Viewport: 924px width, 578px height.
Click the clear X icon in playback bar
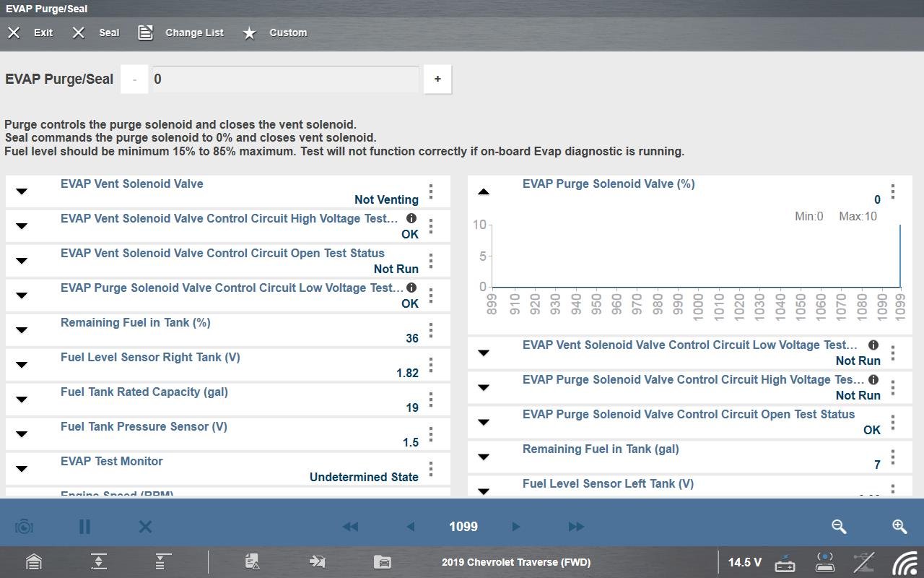145,527
